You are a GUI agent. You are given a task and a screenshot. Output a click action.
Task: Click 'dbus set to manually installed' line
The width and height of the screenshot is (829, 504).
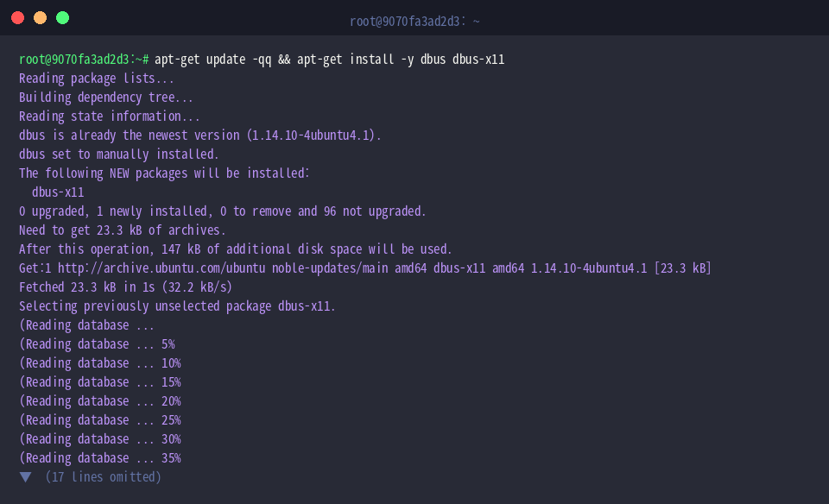point(119,154)
